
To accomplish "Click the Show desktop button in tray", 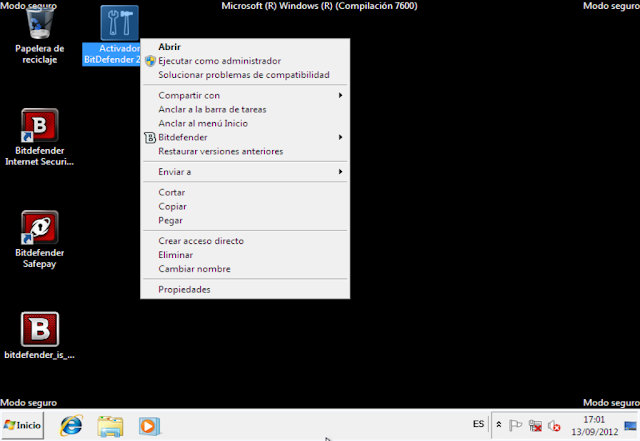I will click(631, 426).
